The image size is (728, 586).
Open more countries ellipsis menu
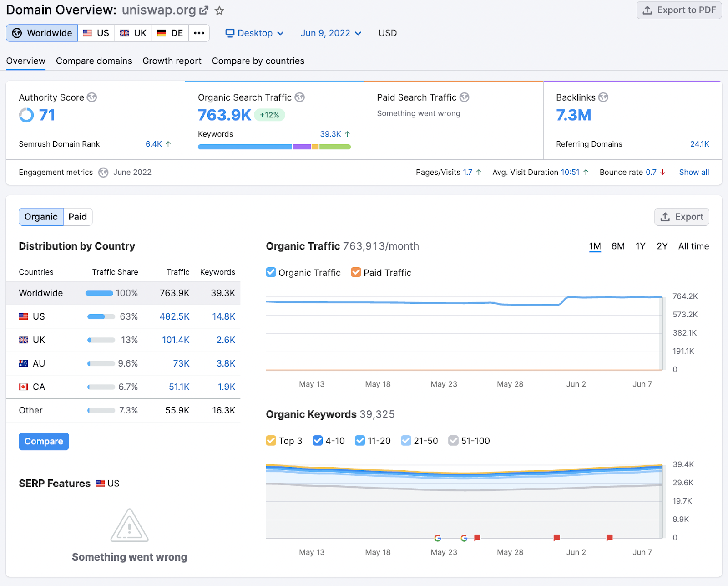(199, 33)
